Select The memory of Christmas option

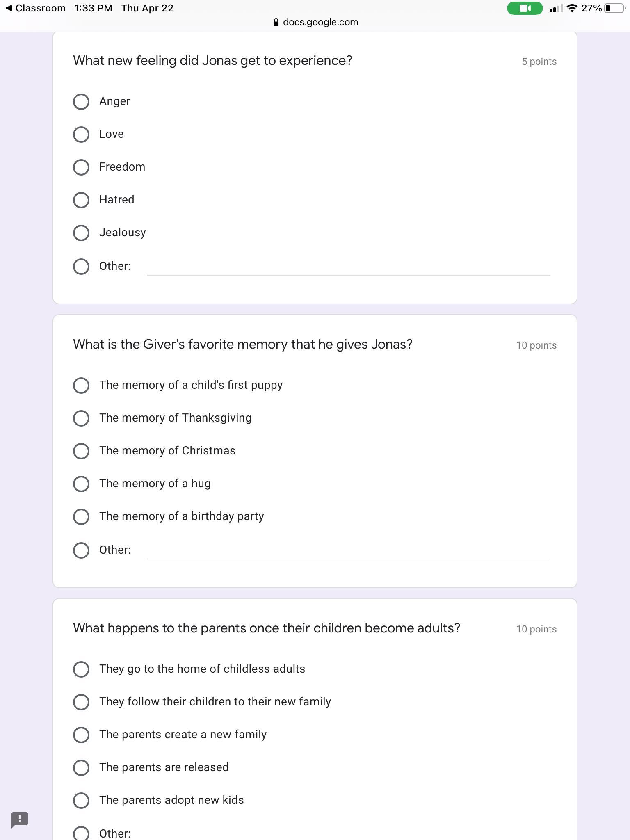81,451
